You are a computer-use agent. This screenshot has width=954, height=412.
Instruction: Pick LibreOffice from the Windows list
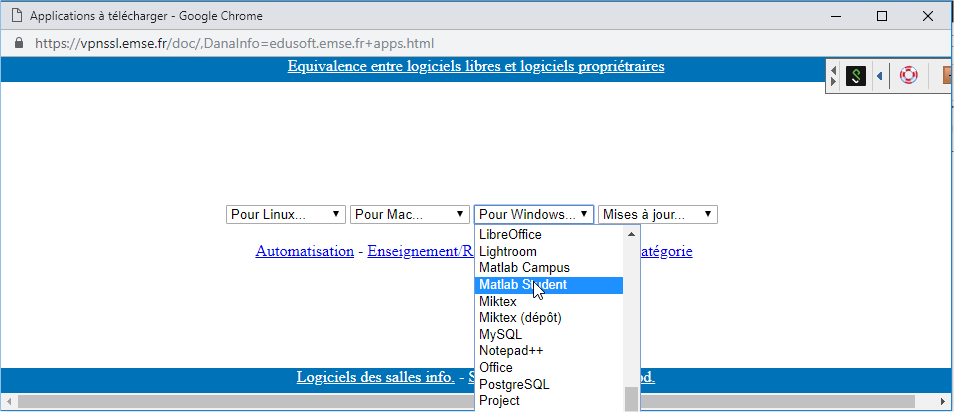point(510,235)
